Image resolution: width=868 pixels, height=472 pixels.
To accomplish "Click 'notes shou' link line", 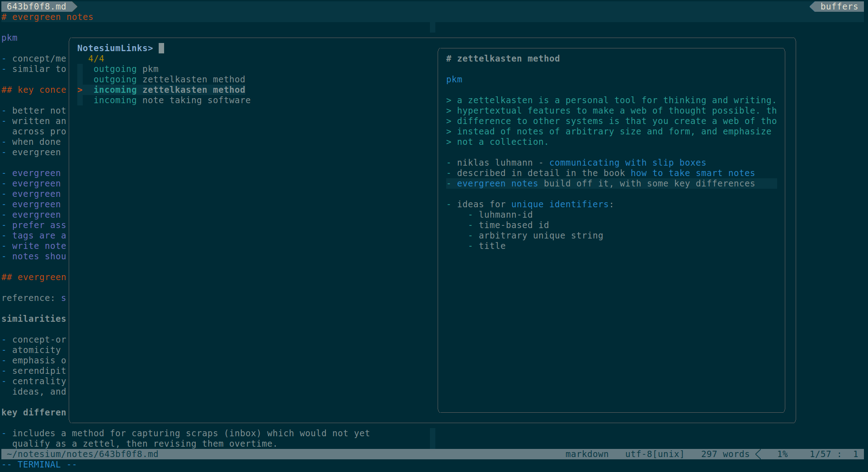I will point(39,256).
